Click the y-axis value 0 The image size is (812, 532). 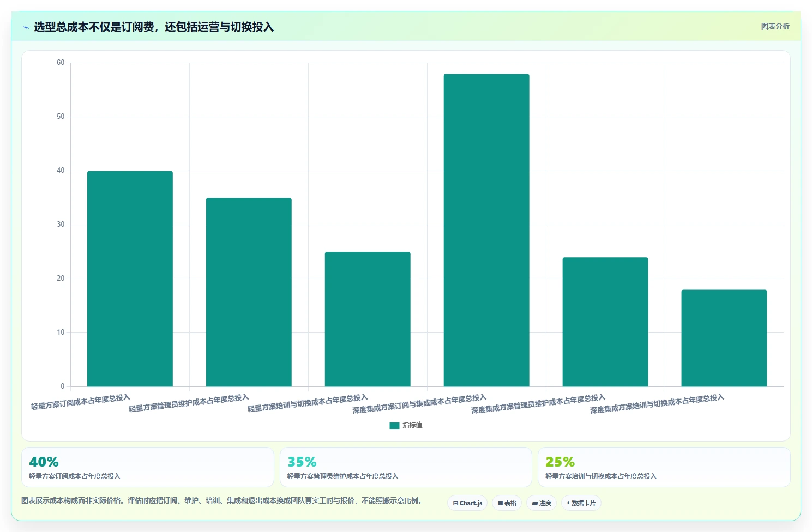tap(63, 386)
